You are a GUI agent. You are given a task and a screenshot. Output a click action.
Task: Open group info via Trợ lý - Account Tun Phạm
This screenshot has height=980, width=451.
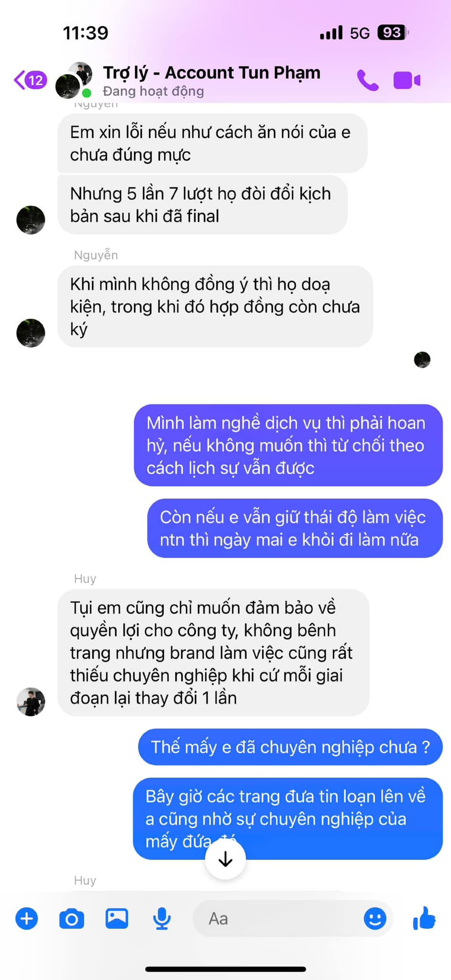click(x=212, y=73)
